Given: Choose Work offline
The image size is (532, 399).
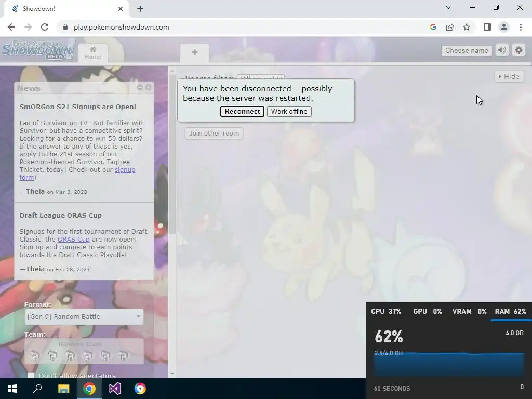Looking at the screenshot, I should coord(289,111).
